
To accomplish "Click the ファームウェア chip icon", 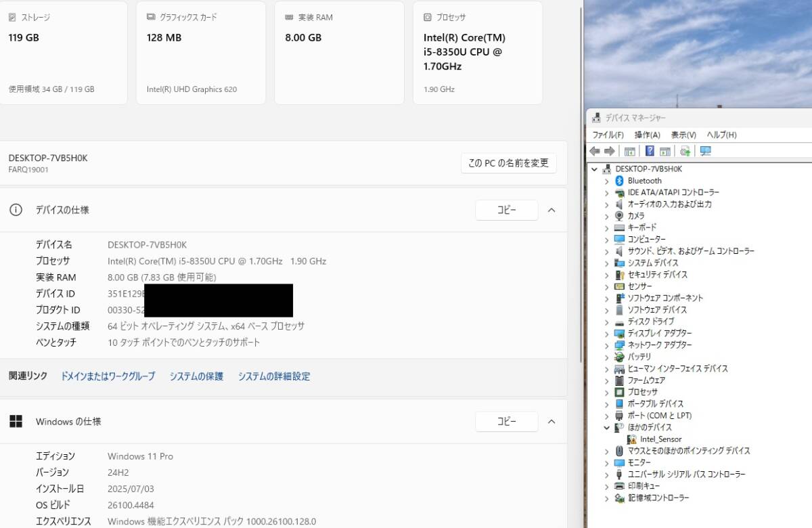I will (x=619, y=380).
